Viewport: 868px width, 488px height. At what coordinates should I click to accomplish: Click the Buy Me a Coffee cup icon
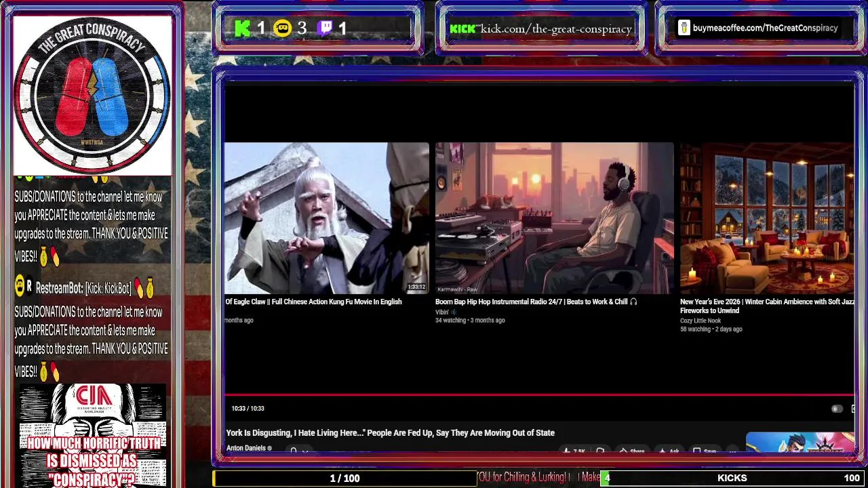pos(684,28)
